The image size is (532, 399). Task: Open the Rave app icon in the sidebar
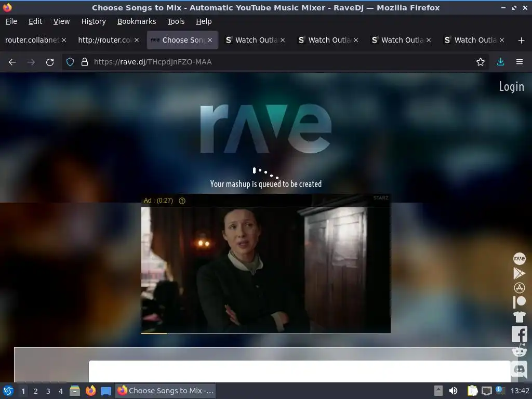point(519,259)
